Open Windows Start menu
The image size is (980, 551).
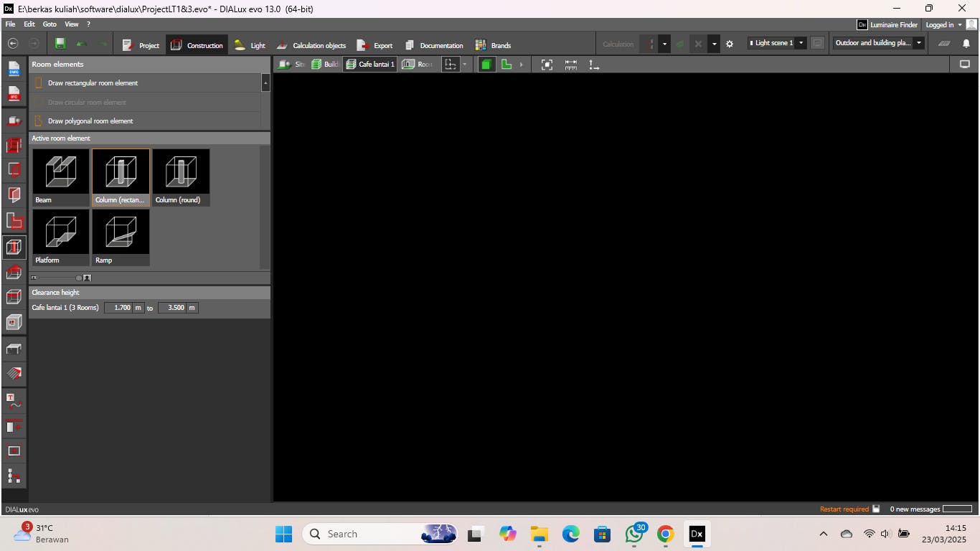click(283, 534)
